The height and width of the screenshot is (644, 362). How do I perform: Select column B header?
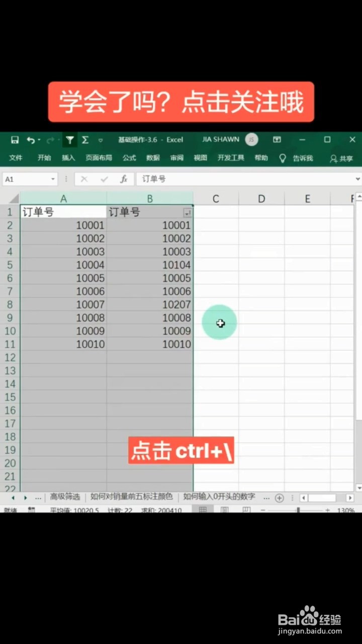[x=150, y=199]
